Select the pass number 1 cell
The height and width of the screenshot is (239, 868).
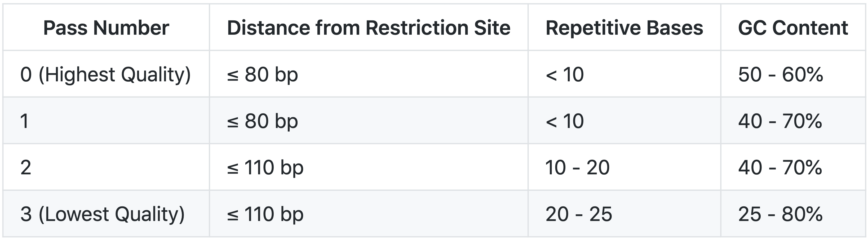[x=106, y=121]
